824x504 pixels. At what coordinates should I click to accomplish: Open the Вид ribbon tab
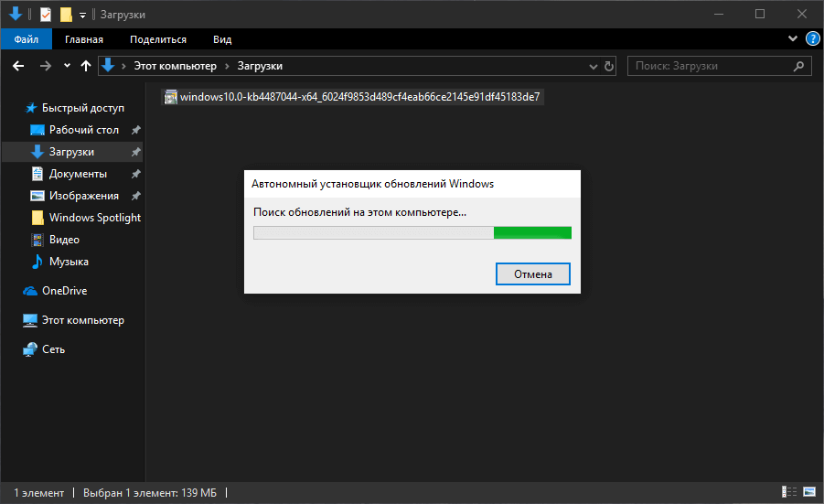tap(222, 39)
